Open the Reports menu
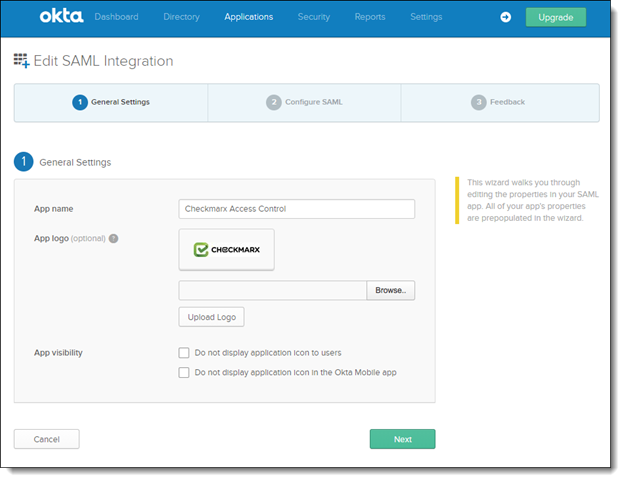 370,17
